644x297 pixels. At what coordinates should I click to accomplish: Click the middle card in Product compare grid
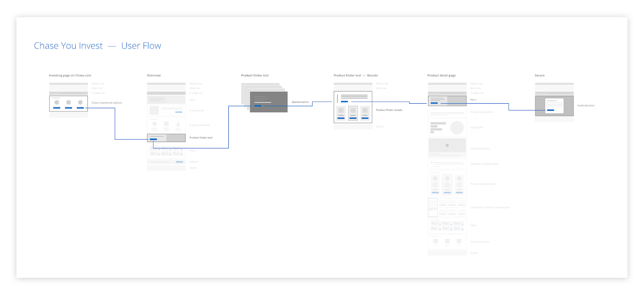(x=447, y=185)
